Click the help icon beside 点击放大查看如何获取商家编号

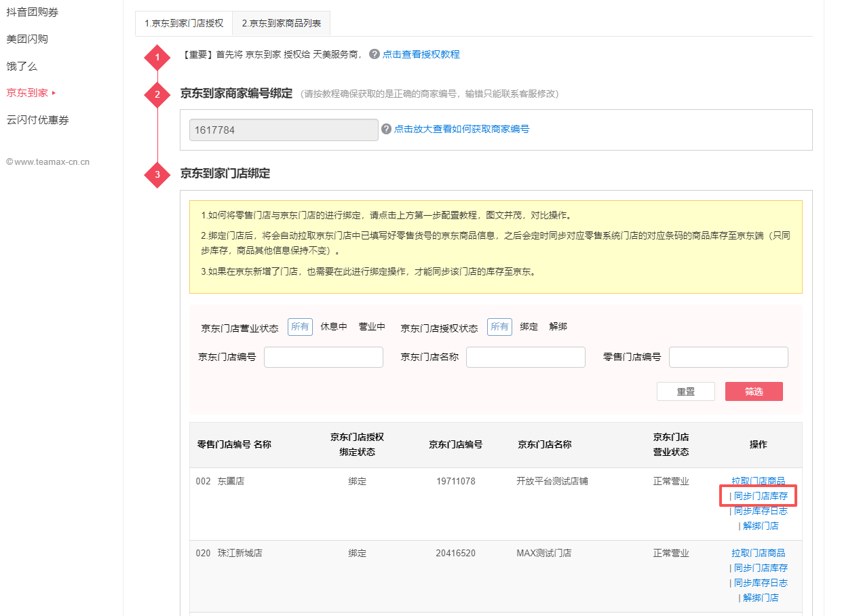tap(387, 129)
